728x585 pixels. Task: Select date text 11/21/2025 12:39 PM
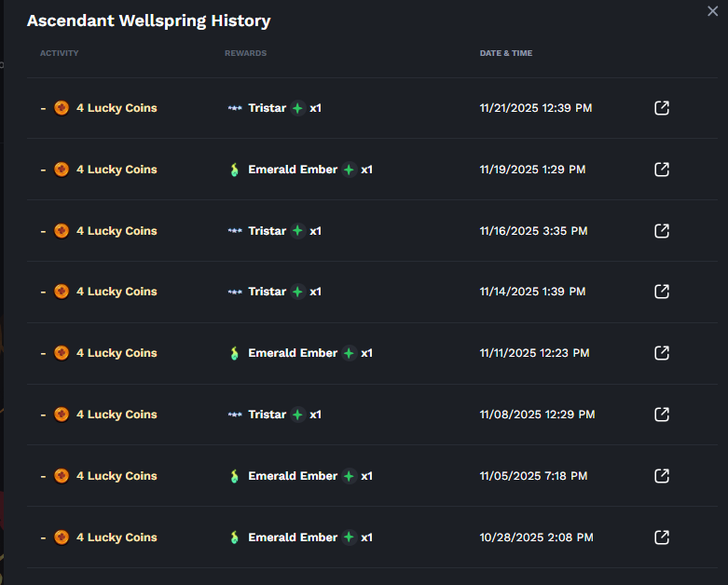click(x=536, y=108)
